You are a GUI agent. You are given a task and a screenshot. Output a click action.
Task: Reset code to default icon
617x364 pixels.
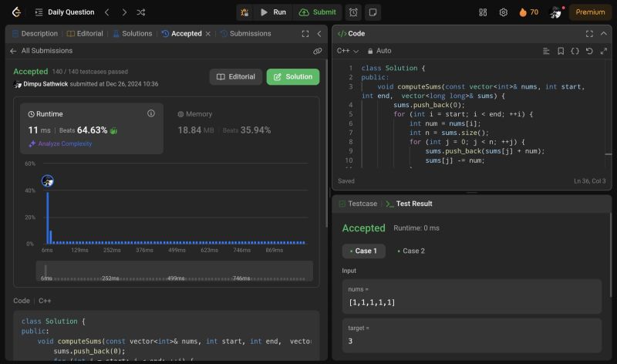coord(589,51)
